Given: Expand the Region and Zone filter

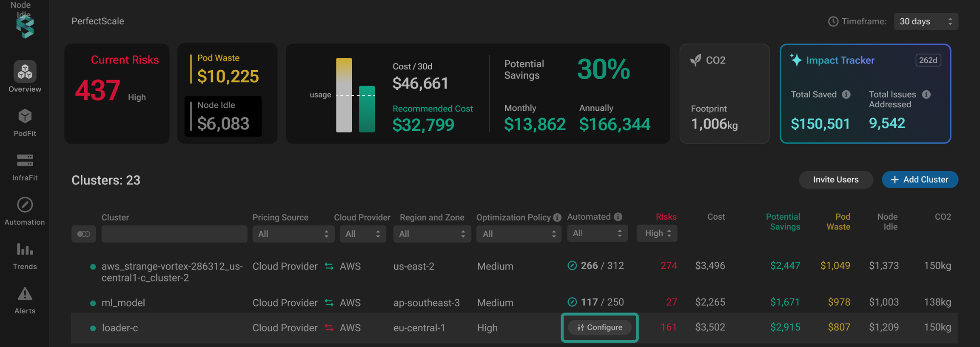Looking at the screenshot, I should pyautogui.click(x=432, y=234).
